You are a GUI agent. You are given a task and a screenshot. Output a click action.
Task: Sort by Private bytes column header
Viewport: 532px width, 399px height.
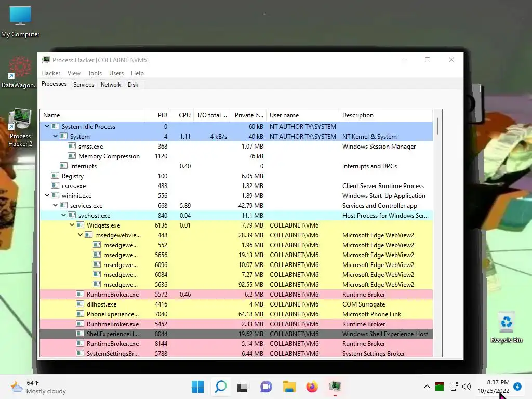[x=248, y=115]
